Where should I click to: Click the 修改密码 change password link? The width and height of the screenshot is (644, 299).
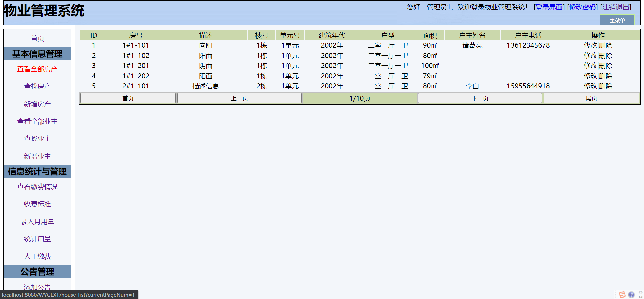pyautogui.click(x=582, y=7)
